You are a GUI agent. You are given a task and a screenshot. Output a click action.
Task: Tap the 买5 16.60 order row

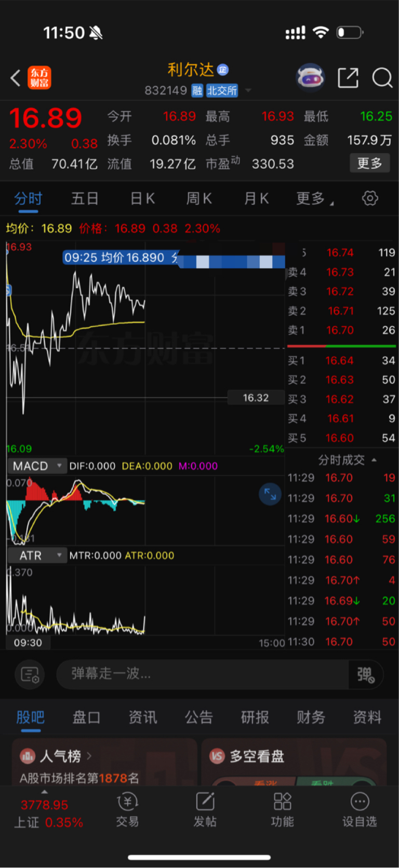pos(341,438)
